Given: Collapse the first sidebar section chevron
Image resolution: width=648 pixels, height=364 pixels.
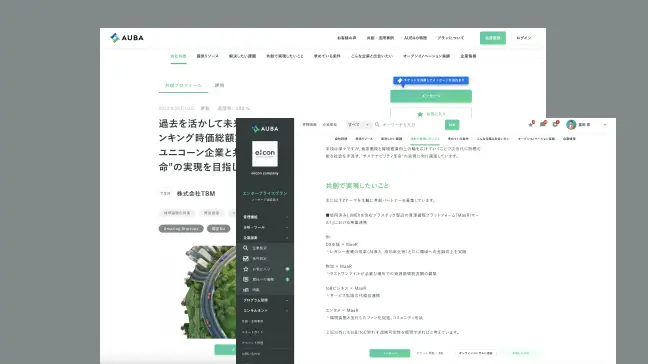Looking at the screenshot, I should click(287, 217).
